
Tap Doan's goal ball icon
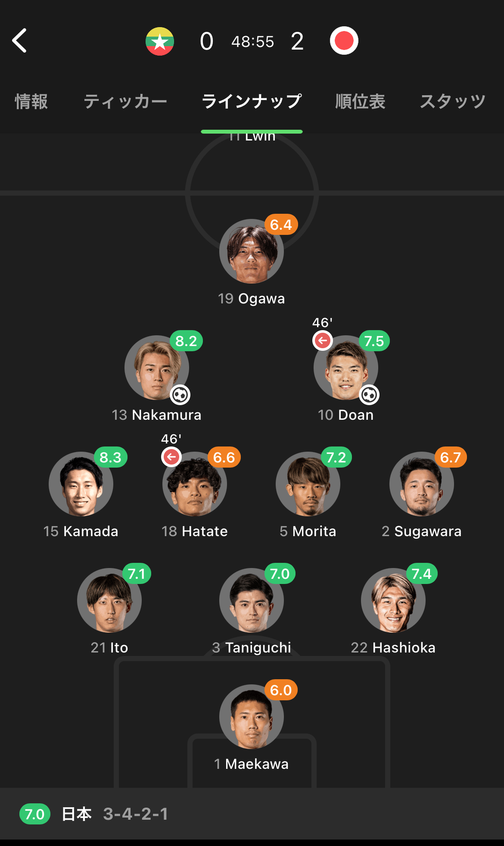(x=369, y=395)
